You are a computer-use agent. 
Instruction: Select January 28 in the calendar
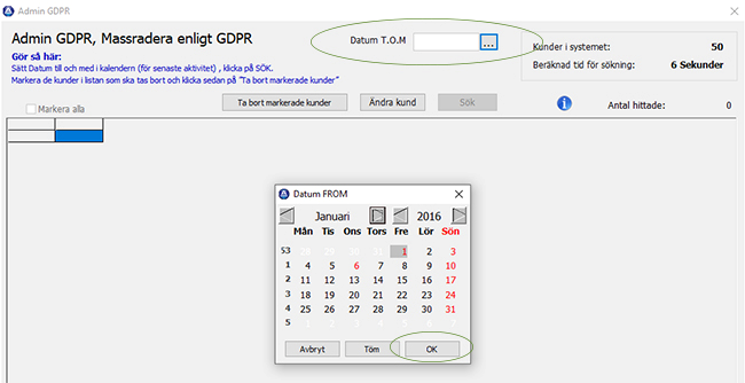pyautogui.click(x=378, y=309)
